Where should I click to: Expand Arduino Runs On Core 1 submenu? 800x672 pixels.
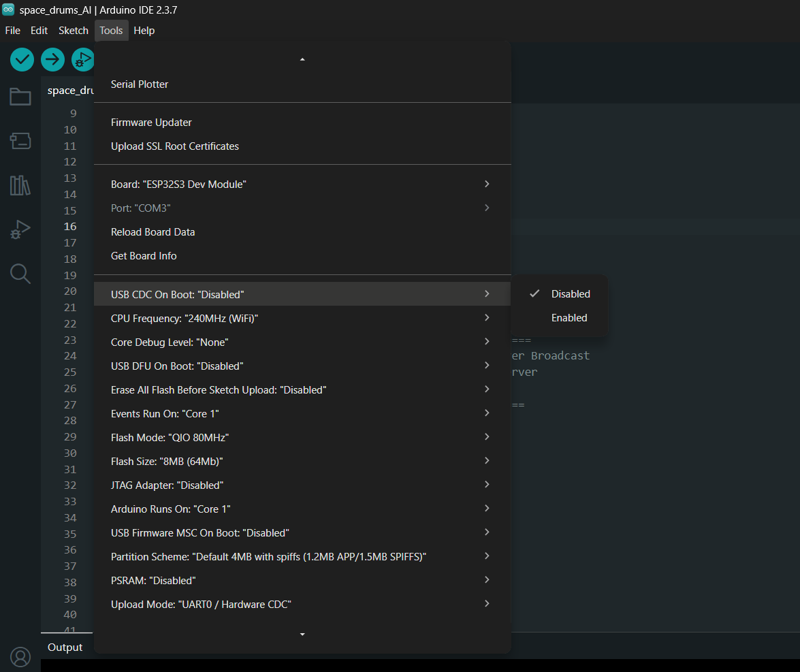click(302, 509)
